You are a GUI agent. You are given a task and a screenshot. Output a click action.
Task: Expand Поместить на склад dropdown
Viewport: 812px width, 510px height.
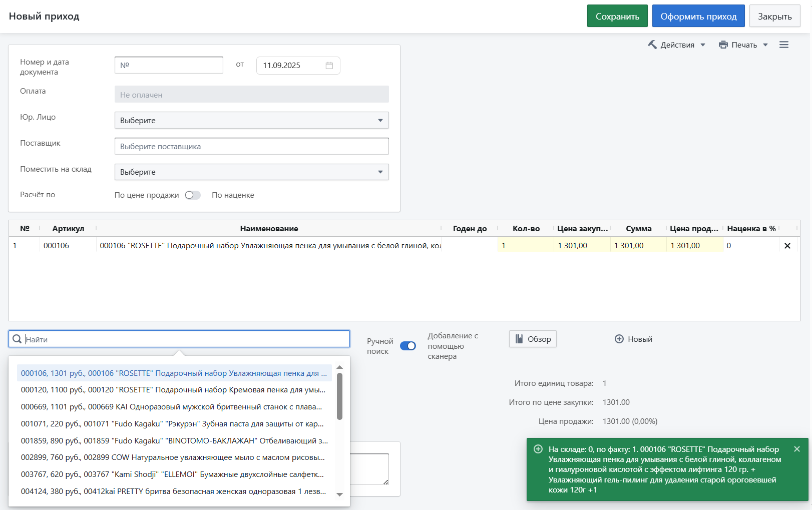(251, 172)
